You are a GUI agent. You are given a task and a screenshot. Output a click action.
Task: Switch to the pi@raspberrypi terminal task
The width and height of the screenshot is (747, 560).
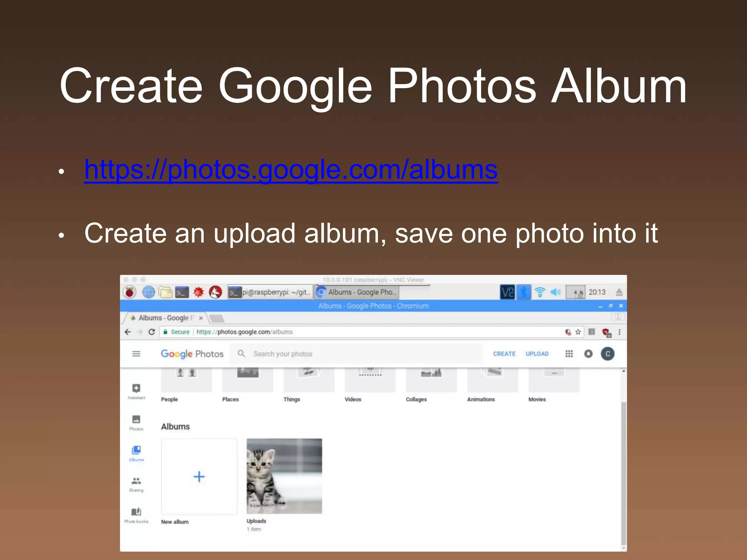270,292
